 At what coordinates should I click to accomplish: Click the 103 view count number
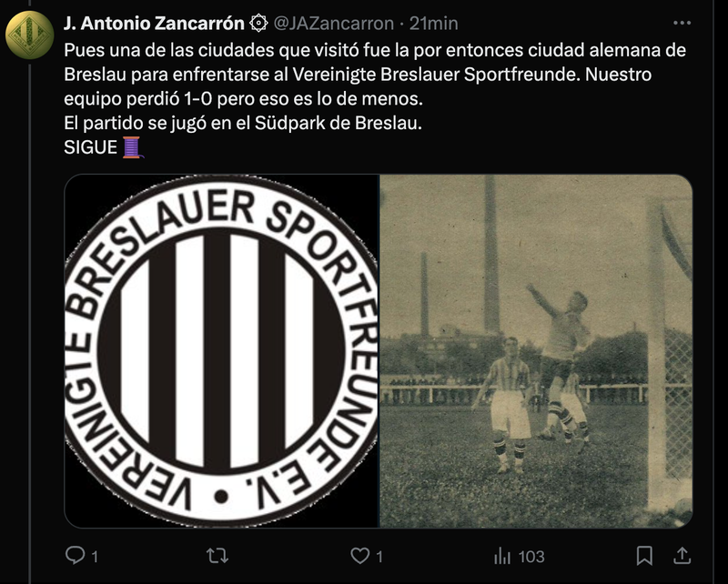click(x=531, y=556)
